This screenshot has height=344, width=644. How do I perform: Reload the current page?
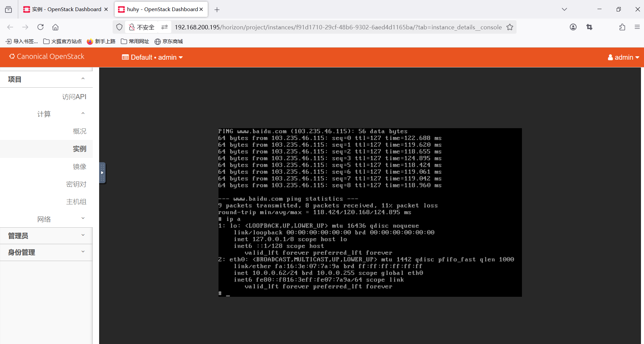[40, 27]
